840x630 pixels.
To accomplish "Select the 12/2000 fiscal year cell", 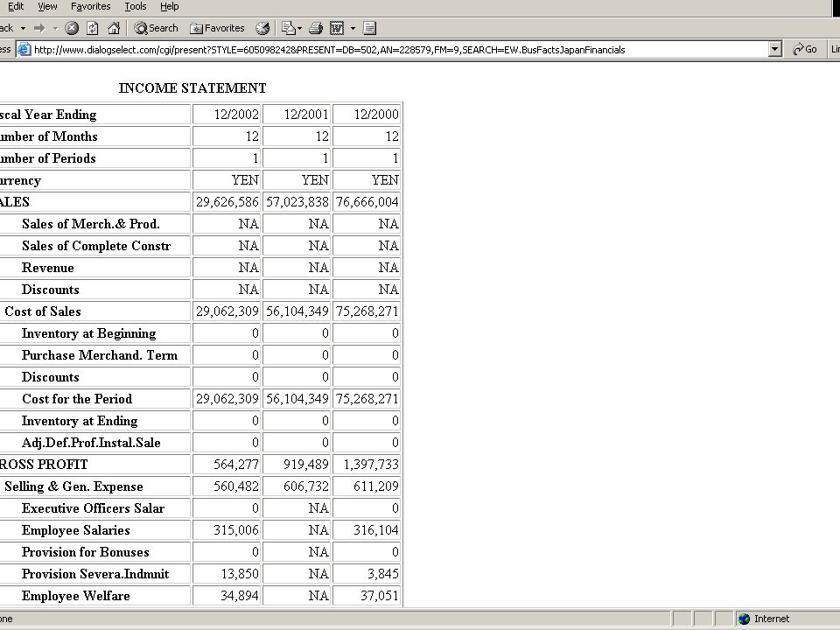I will (367, 114).
